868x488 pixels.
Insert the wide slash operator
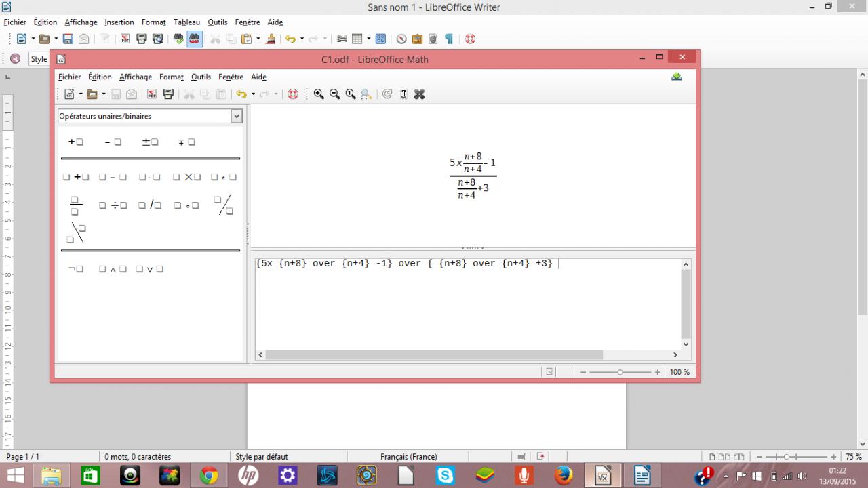[223, 205]
